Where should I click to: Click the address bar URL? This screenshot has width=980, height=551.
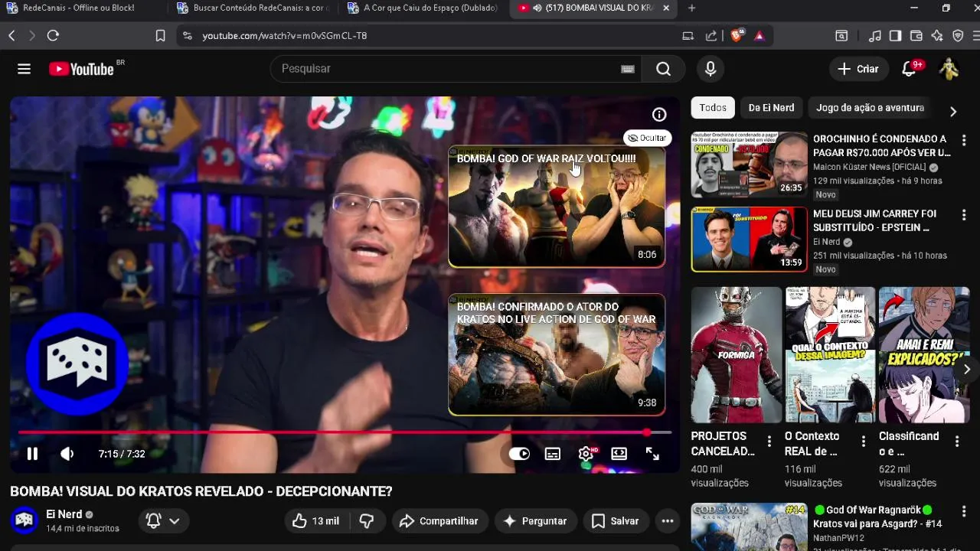[x=284, y=35]
